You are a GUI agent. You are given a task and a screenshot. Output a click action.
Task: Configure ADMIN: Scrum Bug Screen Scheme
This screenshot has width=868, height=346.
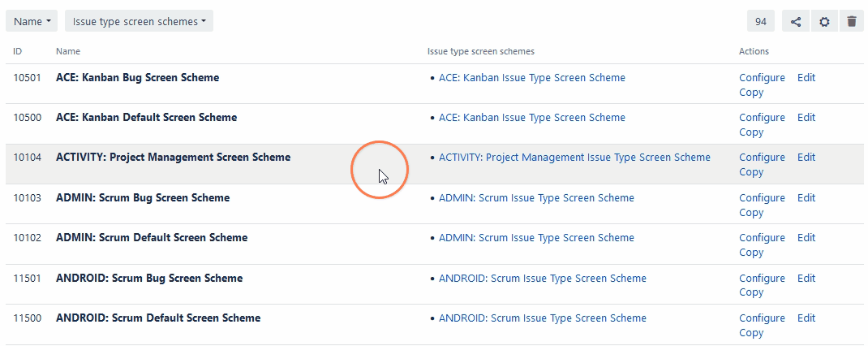click(762, 198)
